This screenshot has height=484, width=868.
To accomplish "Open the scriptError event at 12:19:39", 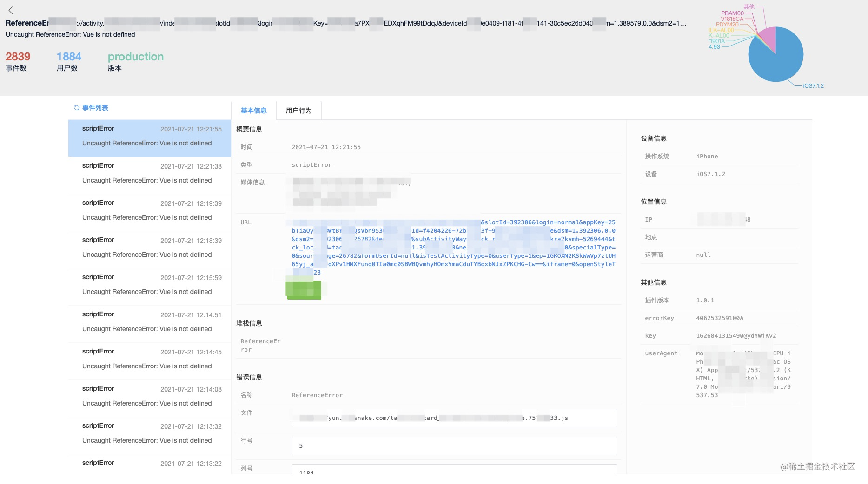I will pyautogui.click(x=150, y=212).
